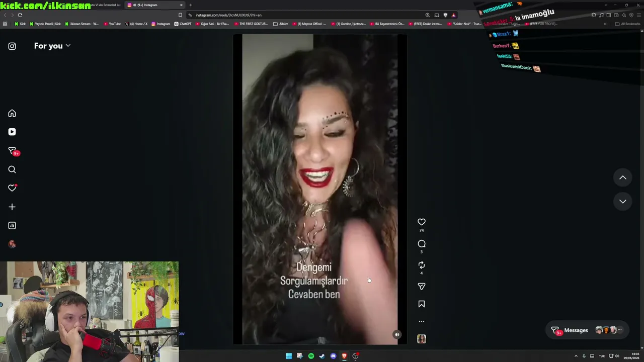
Task: Open the Kick bookmark
Action: click(x=20, y=24)
